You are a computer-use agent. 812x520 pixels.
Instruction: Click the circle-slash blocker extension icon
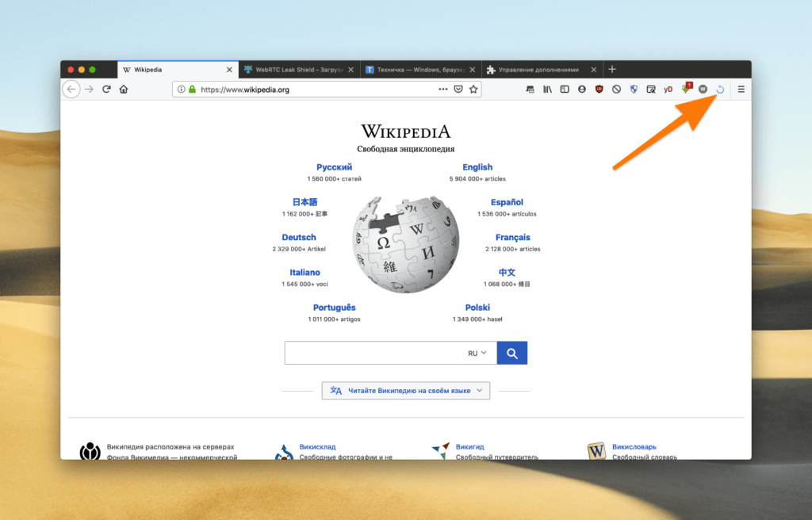tap(616, 89)
